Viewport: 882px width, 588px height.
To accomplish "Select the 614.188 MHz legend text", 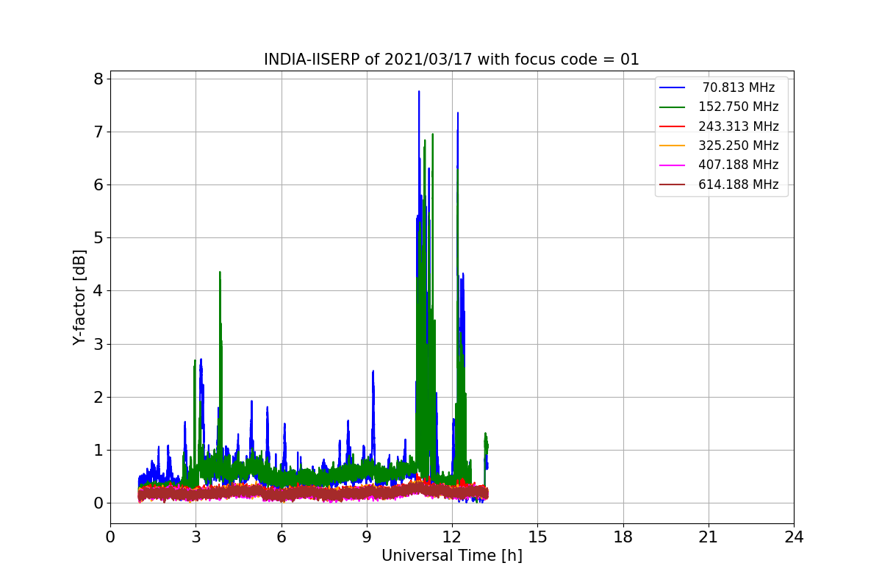I will click(738, 184).
